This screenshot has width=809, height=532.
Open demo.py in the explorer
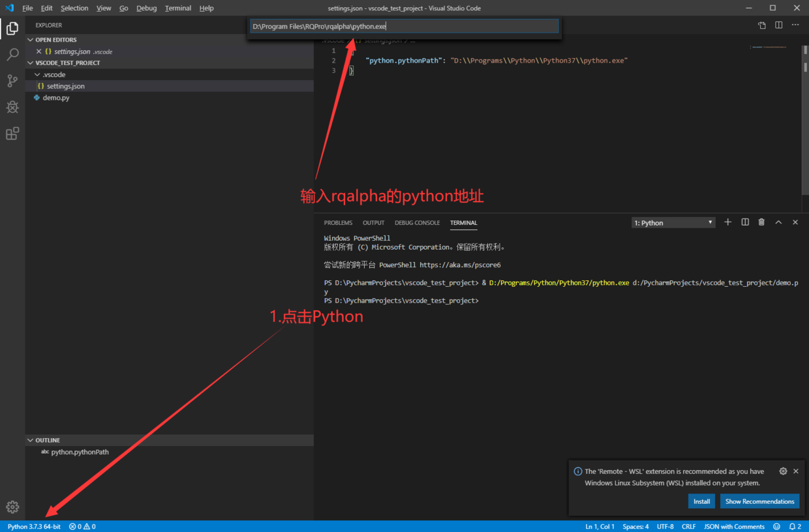pyautogui.click(x=170, y=98)
